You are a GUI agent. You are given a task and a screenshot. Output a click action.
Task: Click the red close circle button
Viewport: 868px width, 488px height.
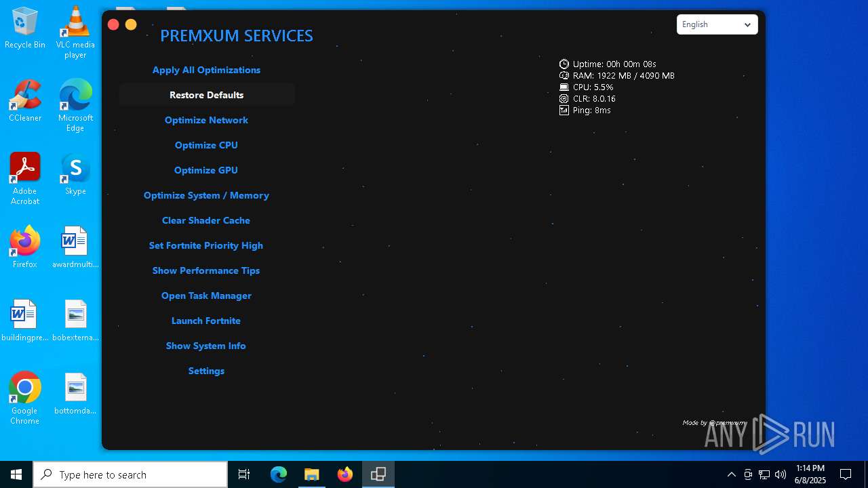pos(113,24)
